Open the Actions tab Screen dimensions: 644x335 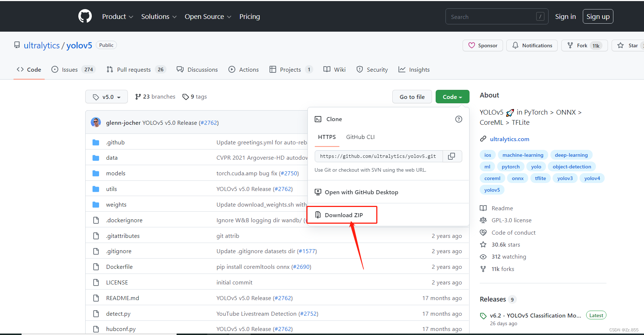(244, 69)
